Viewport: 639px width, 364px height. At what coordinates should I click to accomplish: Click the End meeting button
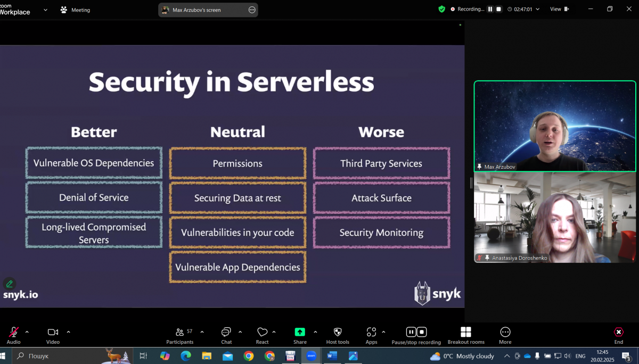618,332
